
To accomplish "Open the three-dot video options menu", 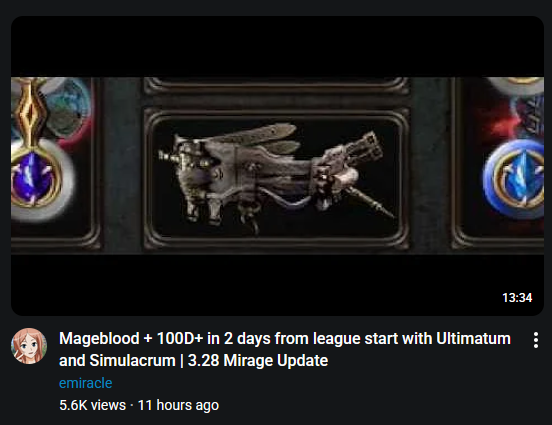I will (x=535, y=340).
